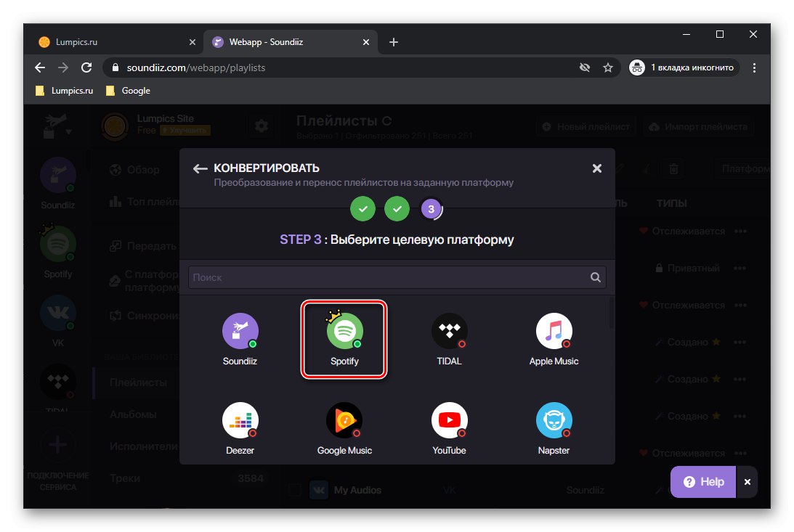
Task: Click the step 3 indicator circle
Action: [x=432, y=209]
